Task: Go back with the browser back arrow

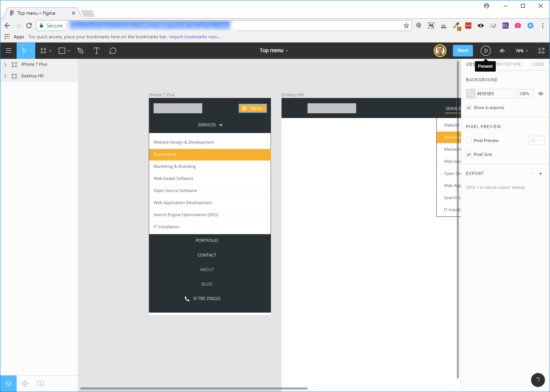Action: coord(7,26)
